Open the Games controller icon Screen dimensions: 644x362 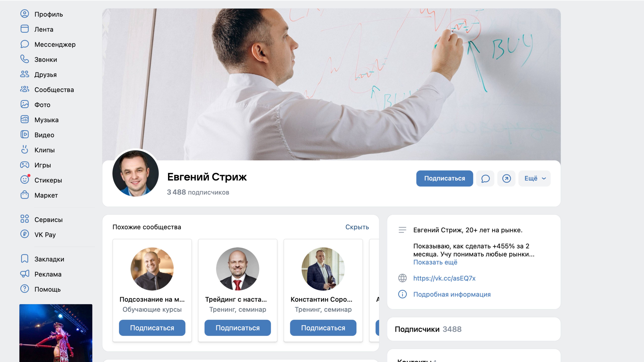pyautogui.click(x=25, y=165)
